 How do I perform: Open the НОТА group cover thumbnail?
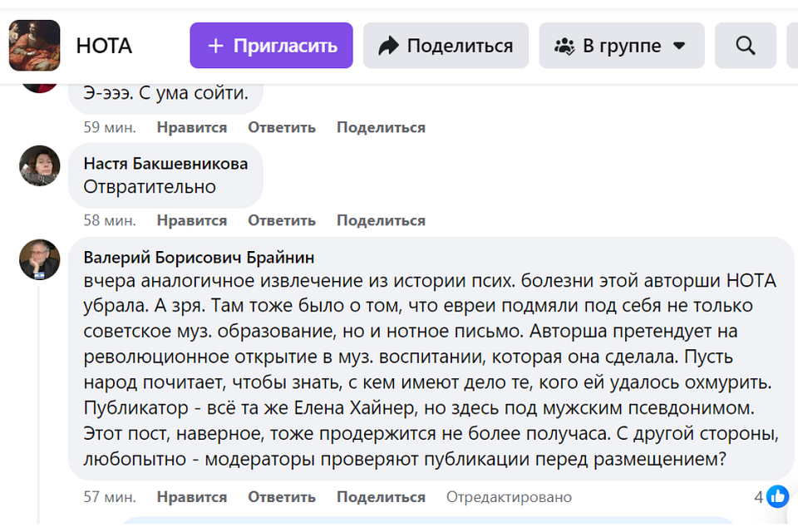click(34, 46)
